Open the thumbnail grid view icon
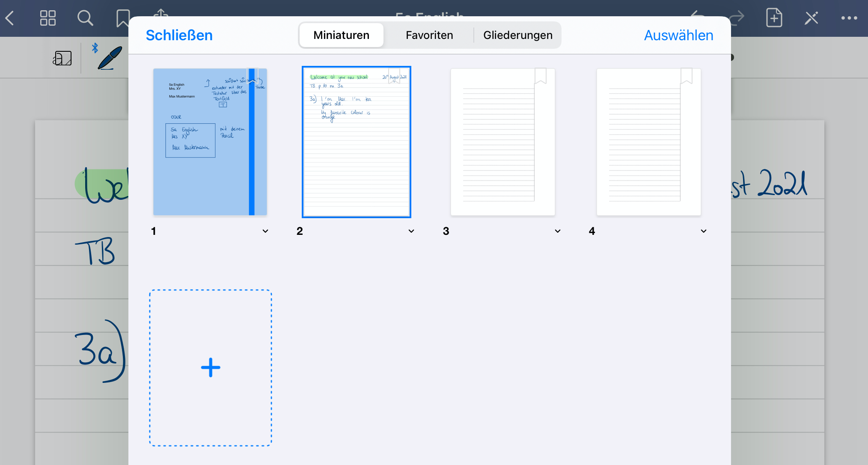 [48, 18]
